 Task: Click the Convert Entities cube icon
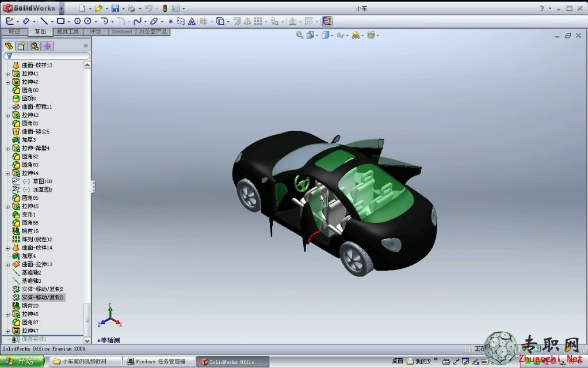[x=220, y=21]
